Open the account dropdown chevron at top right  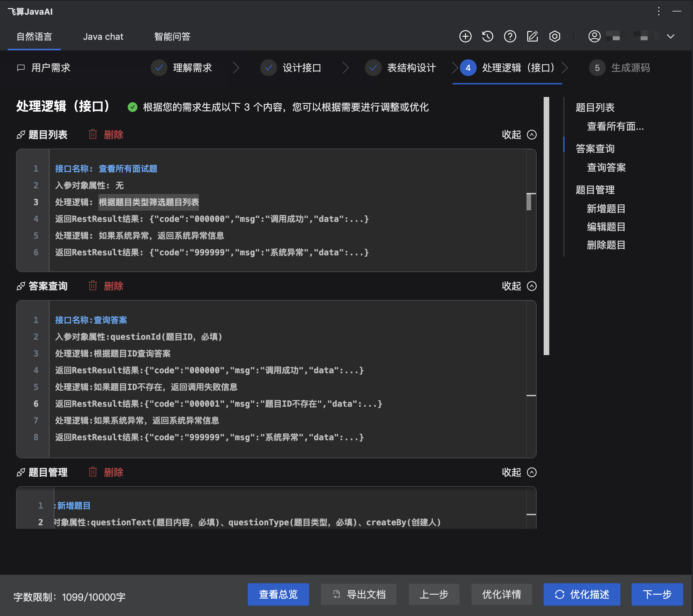click(x=670, y=36)
